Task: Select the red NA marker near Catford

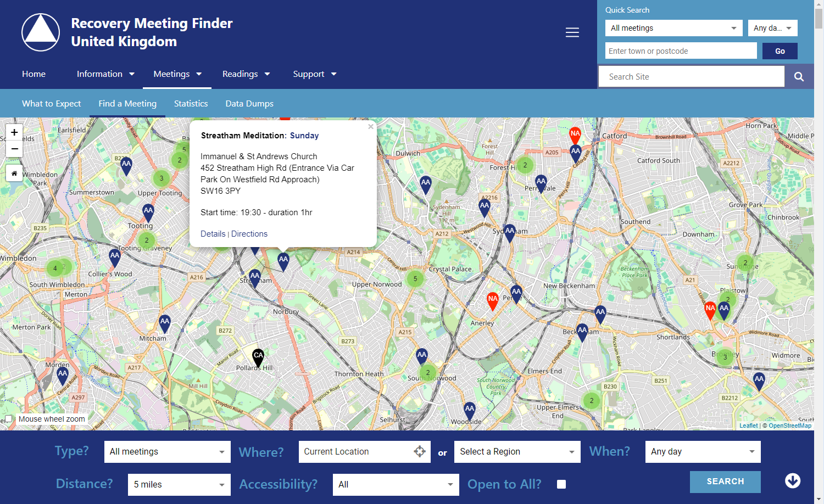Action: pyautogui.click(x=575, y=135)
